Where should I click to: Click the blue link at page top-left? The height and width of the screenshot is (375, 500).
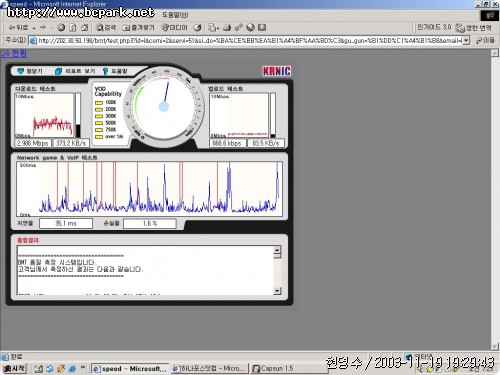[13, 53]
